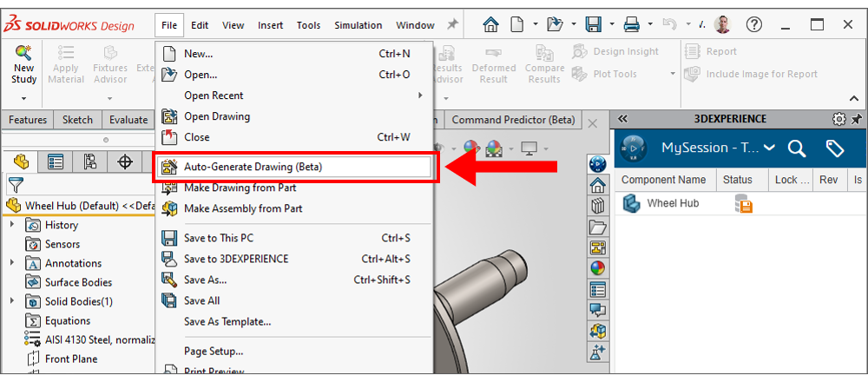Open Appearances color ball icon in task pane
Viewport: 868px width, 382px height.
point(598,268)
